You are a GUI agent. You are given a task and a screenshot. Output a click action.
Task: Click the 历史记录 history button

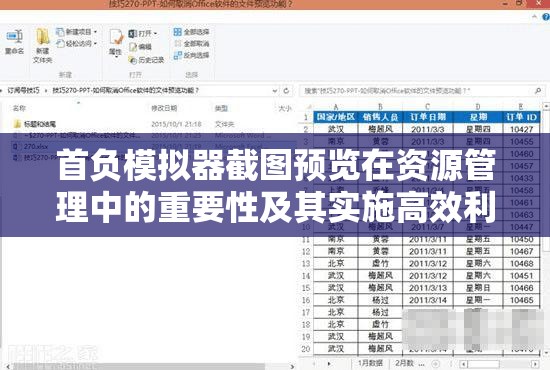(x=146, y=60)
